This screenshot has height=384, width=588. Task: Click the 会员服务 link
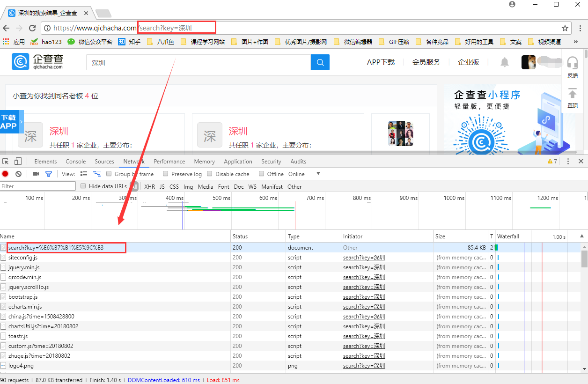point(426,62)
